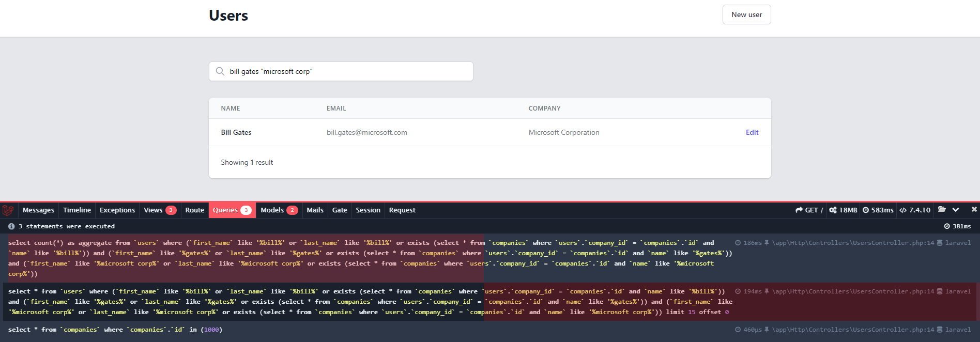Select the Queries tab
The width and height of the screenshot is (980, 342).
coord(232,210)
